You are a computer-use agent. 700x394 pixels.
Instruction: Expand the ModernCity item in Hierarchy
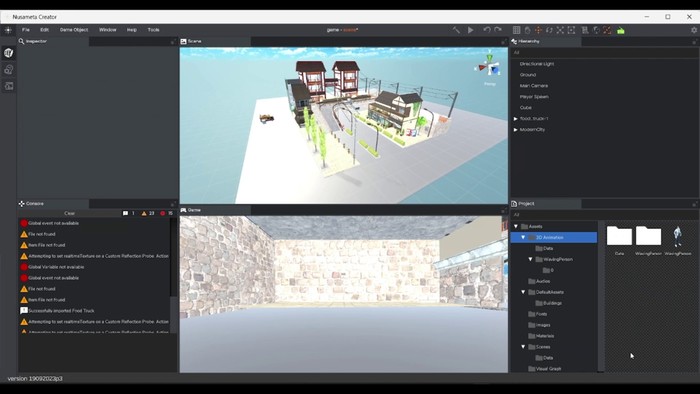pyautogui.click(x=515, y=129)
